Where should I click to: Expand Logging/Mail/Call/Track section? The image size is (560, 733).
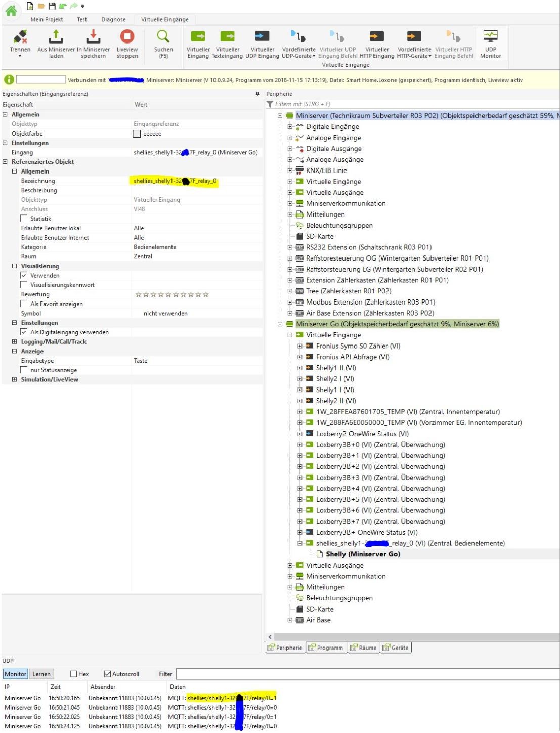click(15, 341)
